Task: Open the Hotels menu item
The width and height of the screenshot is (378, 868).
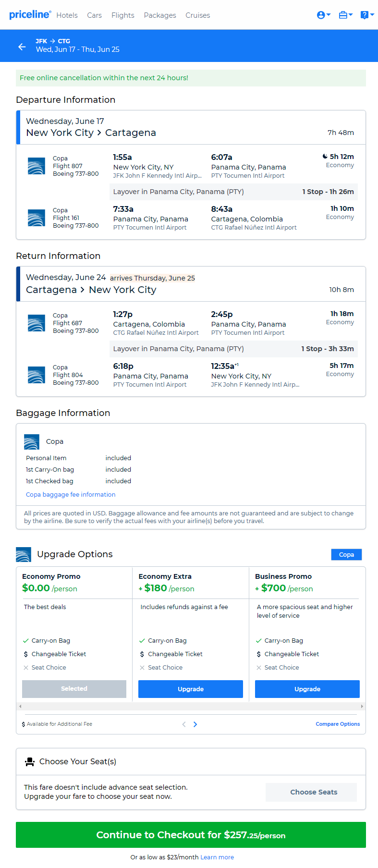Action: [67, 15]
